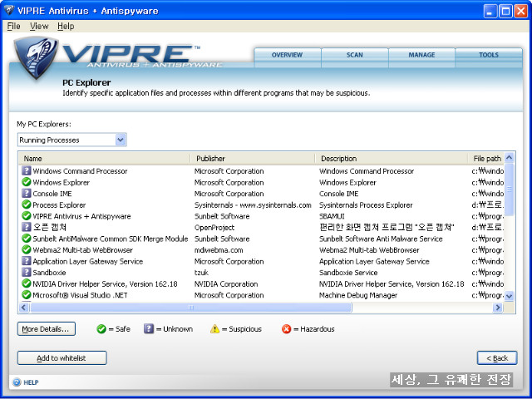Click the safe checkmark beside Process Explorer
532x399 pixels.
coord(26,204)
